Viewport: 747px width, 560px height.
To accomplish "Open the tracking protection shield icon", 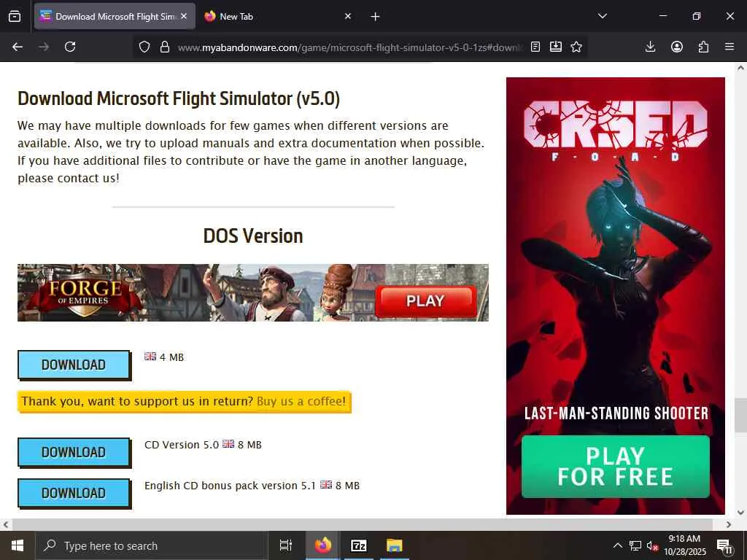I will coord(144,47).
